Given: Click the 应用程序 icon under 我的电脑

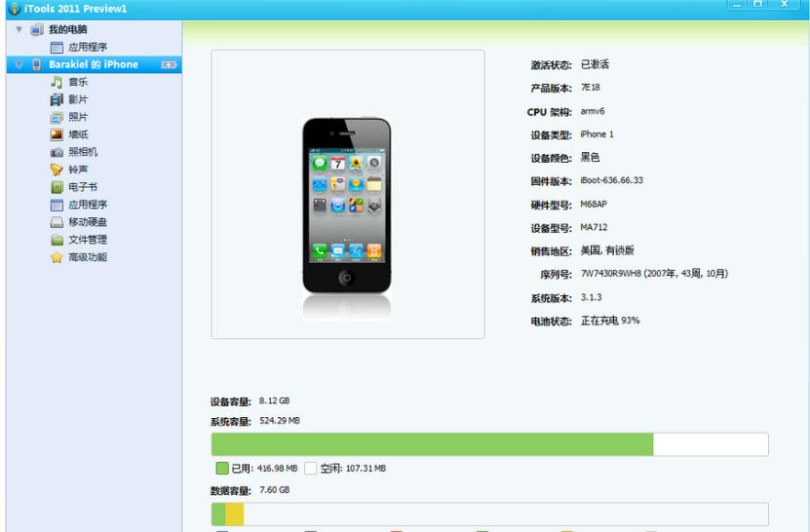Looking at the screenshot, I should [57, 48].
